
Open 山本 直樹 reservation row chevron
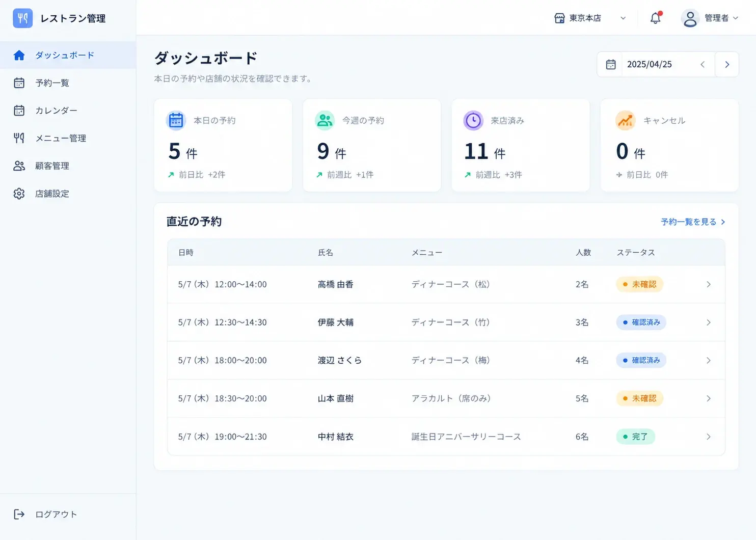[709, 398]
